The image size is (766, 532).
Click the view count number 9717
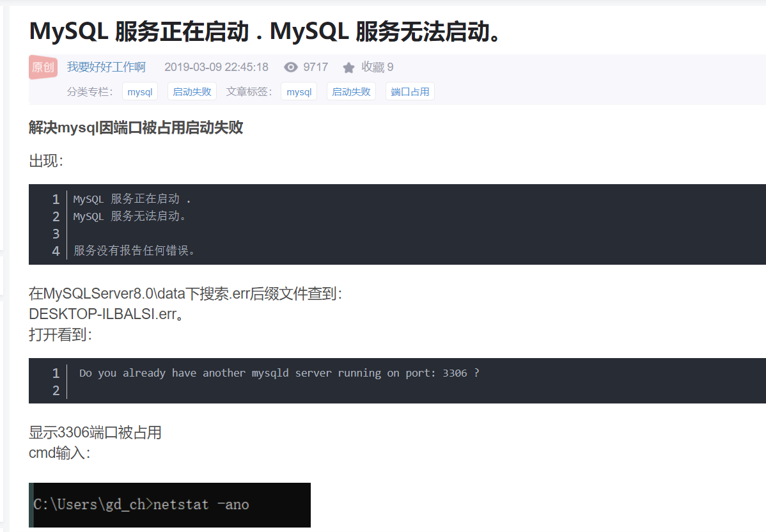click(x=315, y=67)
